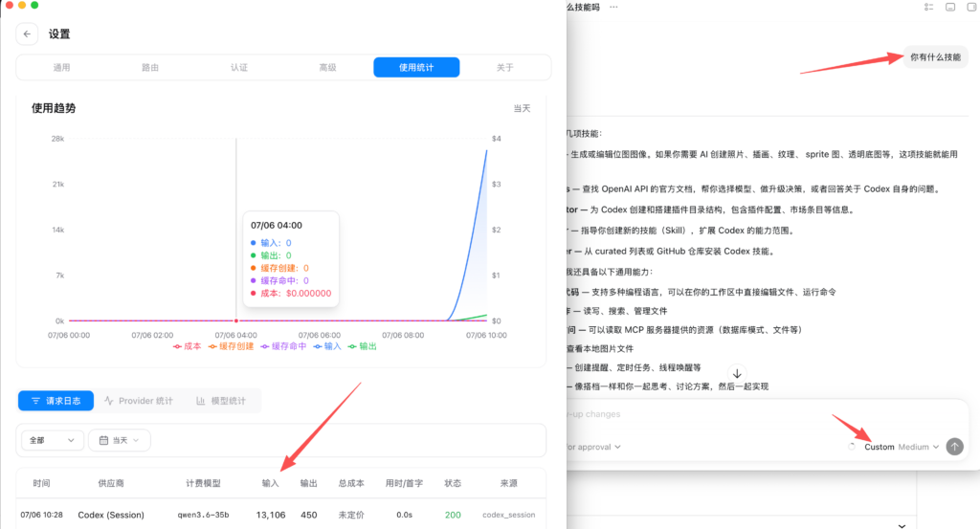980x529 pixels.
Task: Click the 200 status value
Action: (453, 516)
